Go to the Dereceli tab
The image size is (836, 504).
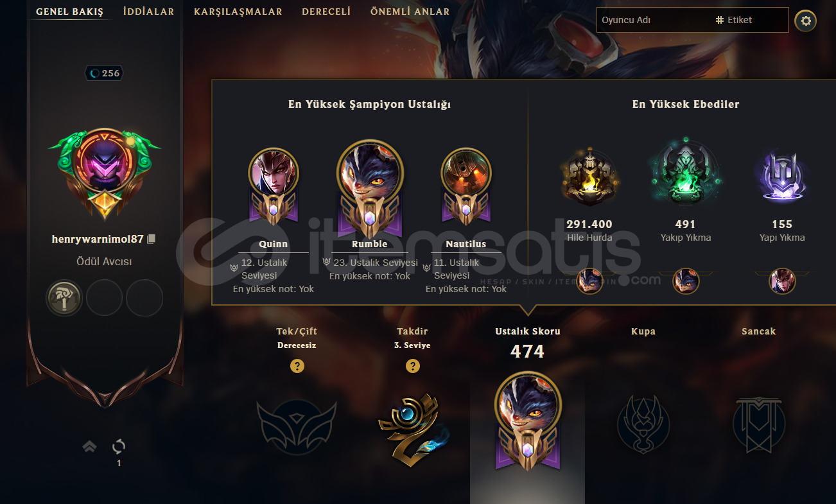(326, 12)
